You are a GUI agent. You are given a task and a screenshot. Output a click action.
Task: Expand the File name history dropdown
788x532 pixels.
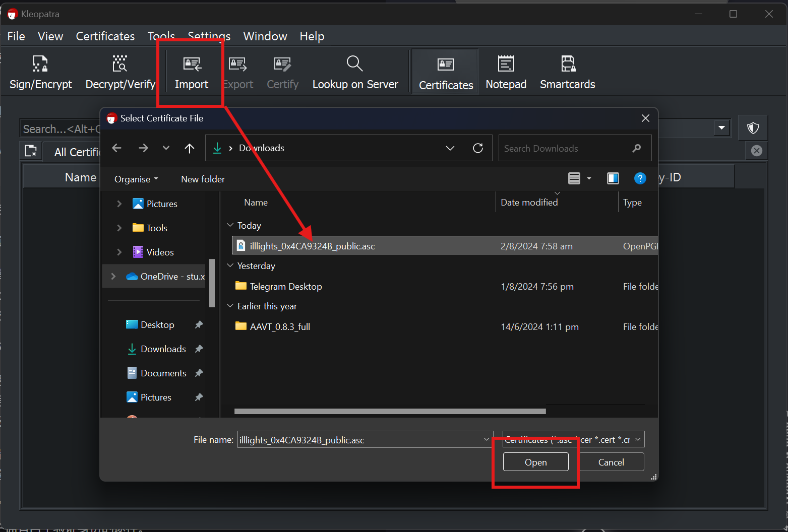click(487, 440)
